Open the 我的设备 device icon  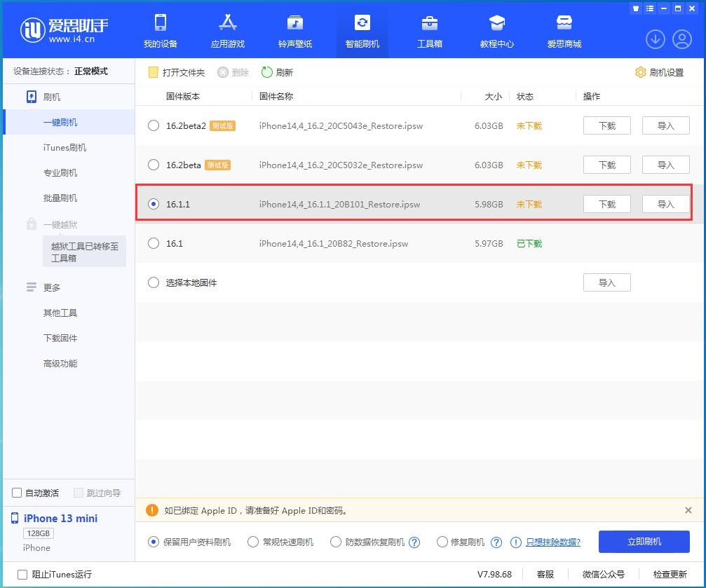point(160,23)
